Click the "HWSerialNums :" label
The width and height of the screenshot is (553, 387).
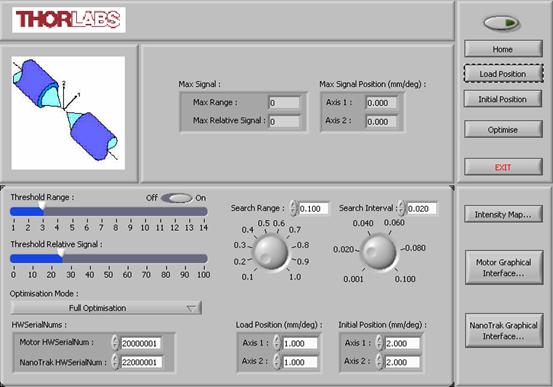point(39,325)
